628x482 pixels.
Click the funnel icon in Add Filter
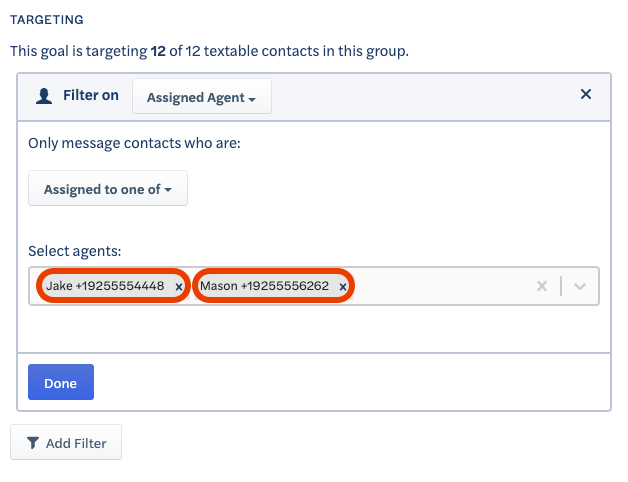33,443
